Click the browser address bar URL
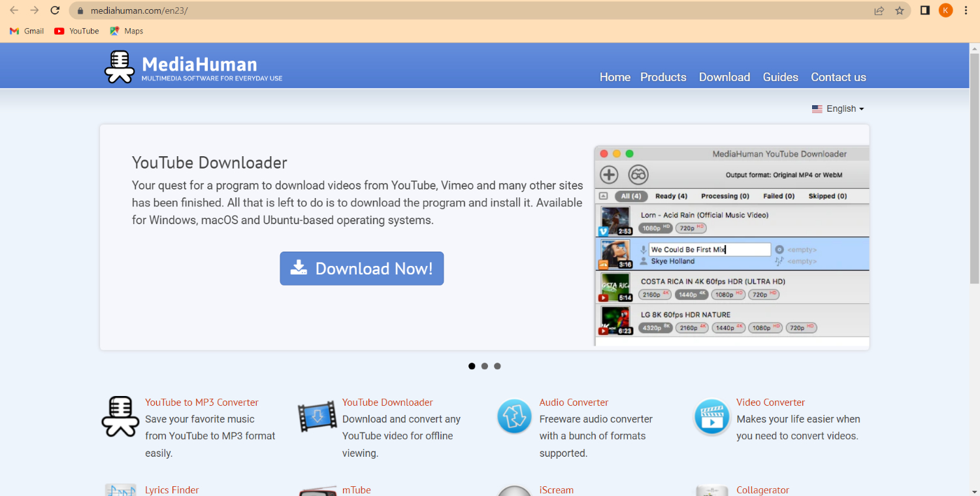The width and height of the screenshot is (980, 496). (x=139, y=10)
